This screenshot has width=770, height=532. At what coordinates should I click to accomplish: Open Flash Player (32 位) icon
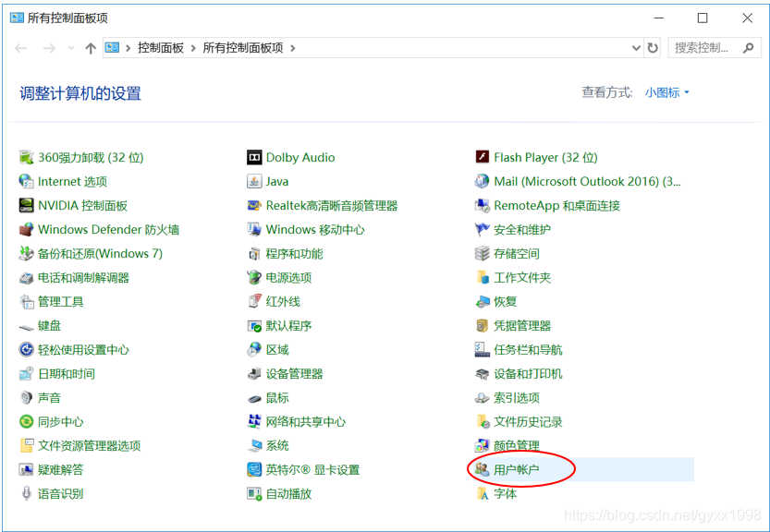click(x=483, y=157)
